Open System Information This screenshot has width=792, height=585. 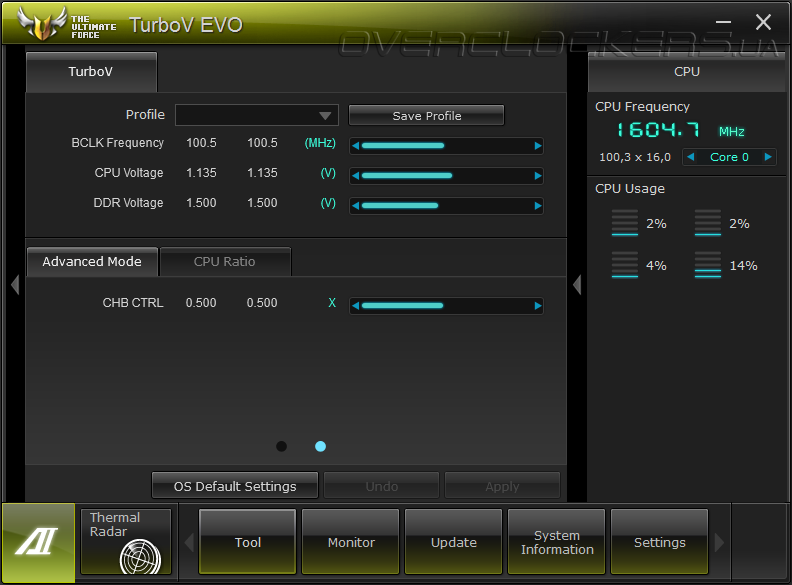[557, 542]
